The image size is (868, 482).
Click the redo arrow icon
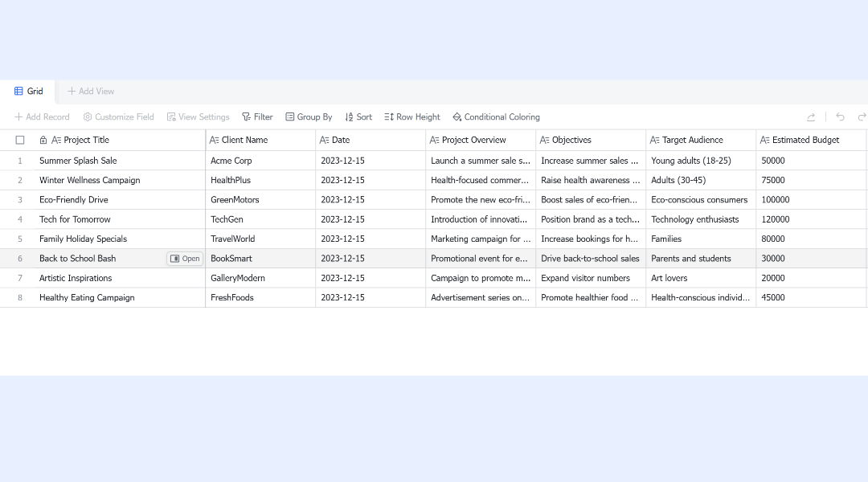pos(862,116)
